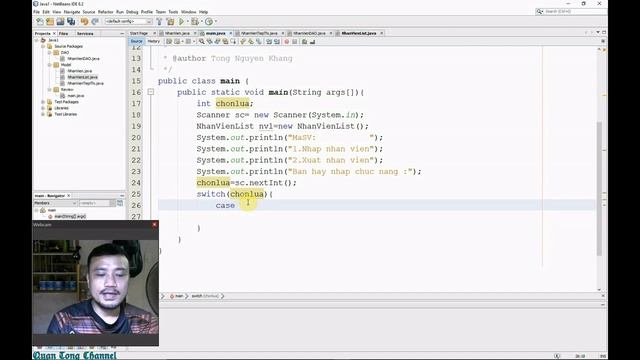Click the Save All toolbar icon

coord(71,22)
